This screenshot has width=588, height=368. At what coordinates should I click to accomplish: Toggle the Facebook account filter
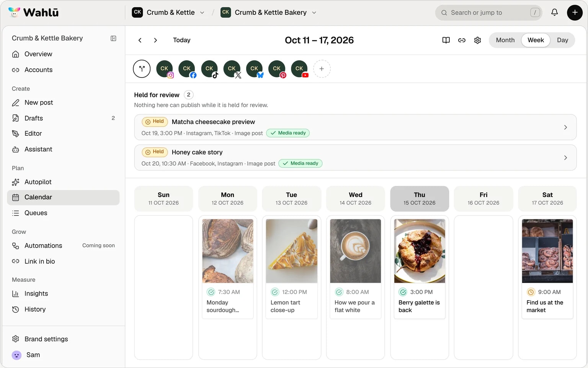187,69
